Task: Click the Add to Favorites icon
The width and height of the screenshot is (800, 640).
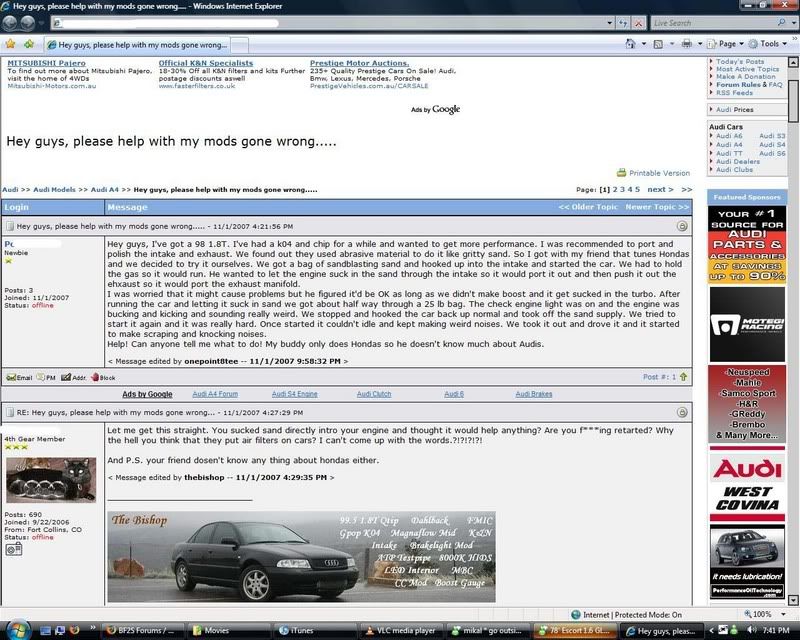Action: (x=29, y=44)
